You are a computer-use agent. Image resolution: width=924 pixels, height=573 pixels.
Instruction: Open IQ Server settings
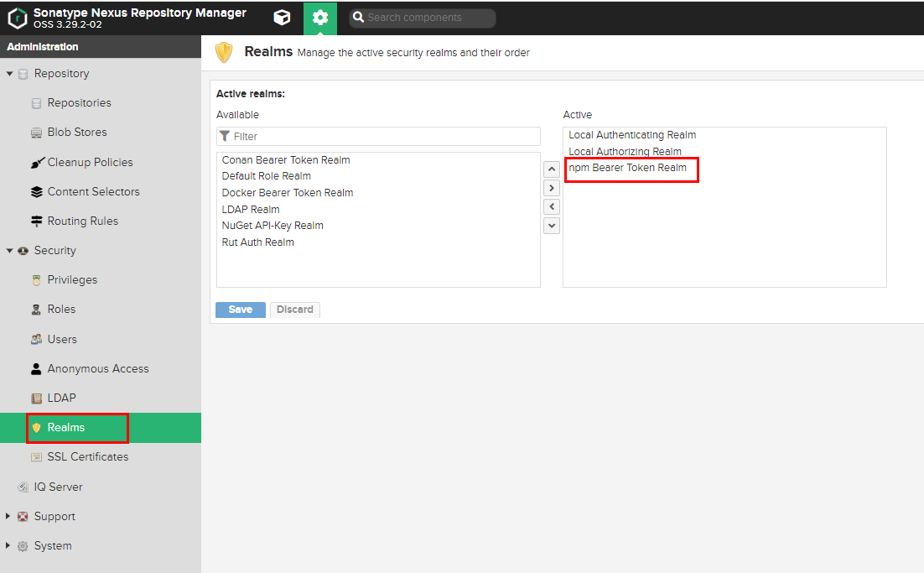click(x=59, y=487)
